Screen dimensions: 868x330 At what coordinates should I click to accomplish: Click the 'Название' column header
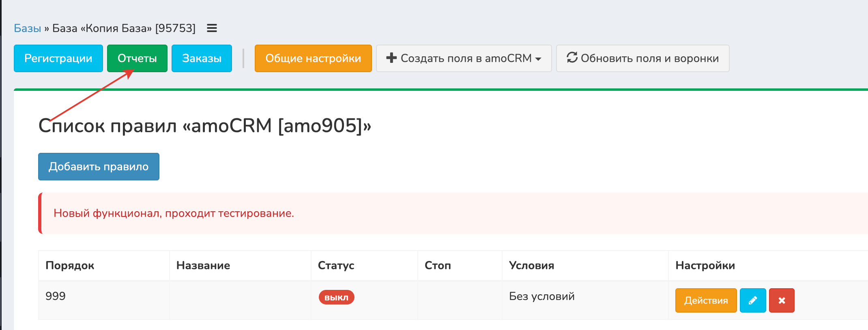point(203,266)
